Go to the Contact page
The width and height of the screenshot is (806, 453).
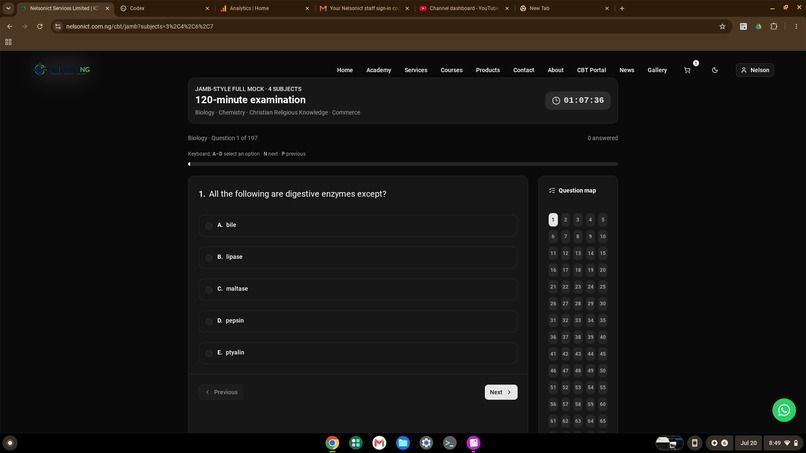(523, 70)
